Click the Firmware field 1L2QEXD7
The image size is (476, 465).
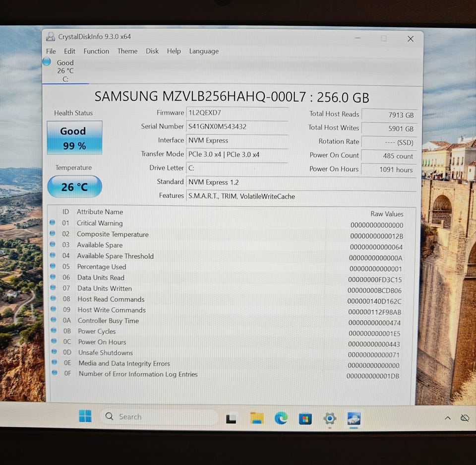(237, 113)
